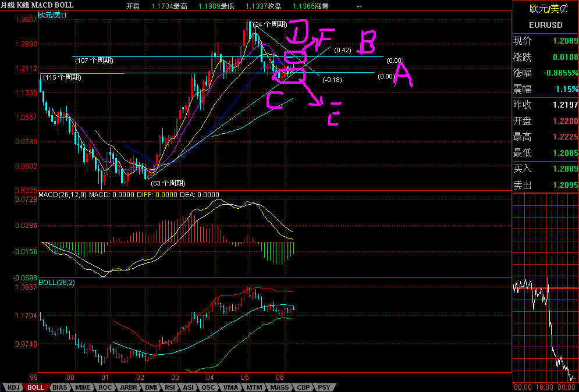Click the 1.1704 BOLL axis label
This screenshot has width=579, height=392.
(x=26, y=316)
